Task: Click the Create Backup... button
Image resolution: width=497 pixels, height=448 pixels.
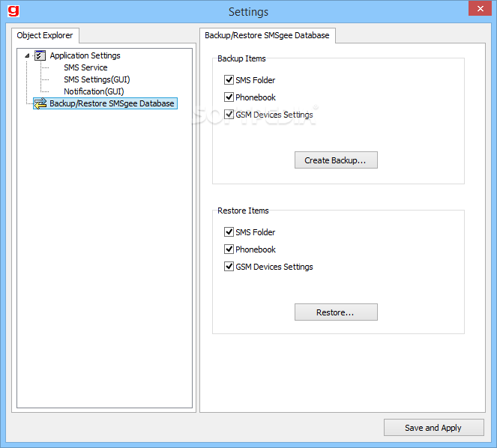Action: (x=336, y=160)
